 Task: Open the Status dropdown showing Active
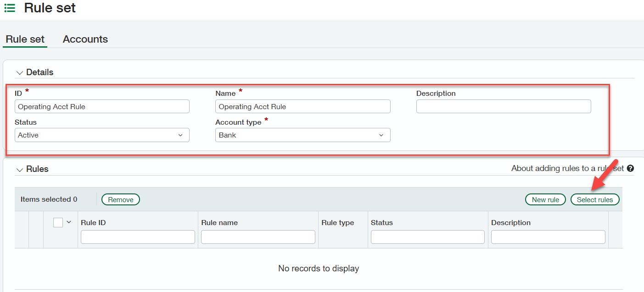[x=183, y=135]
